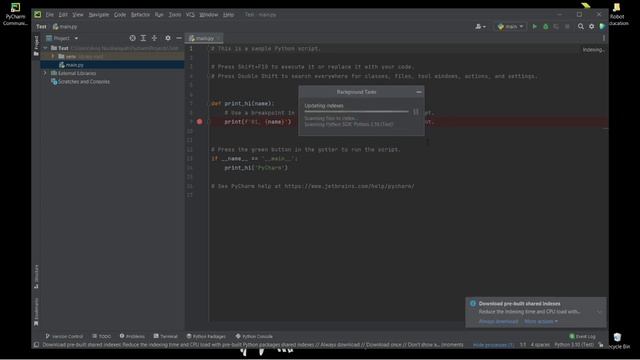Image resolution: width=640 pixels, height=360 pixels.
Task: Open the Refactor menu
Action: point(140,15)
